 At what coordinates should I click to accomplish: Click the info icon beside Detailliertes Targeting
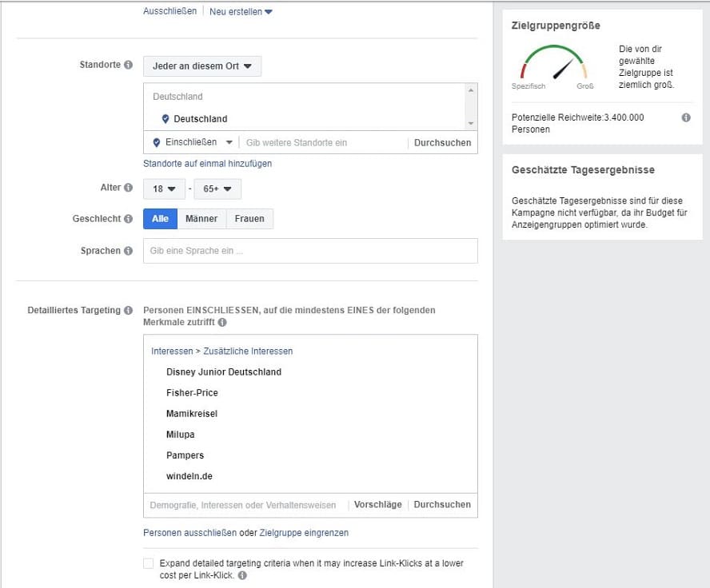129,310
